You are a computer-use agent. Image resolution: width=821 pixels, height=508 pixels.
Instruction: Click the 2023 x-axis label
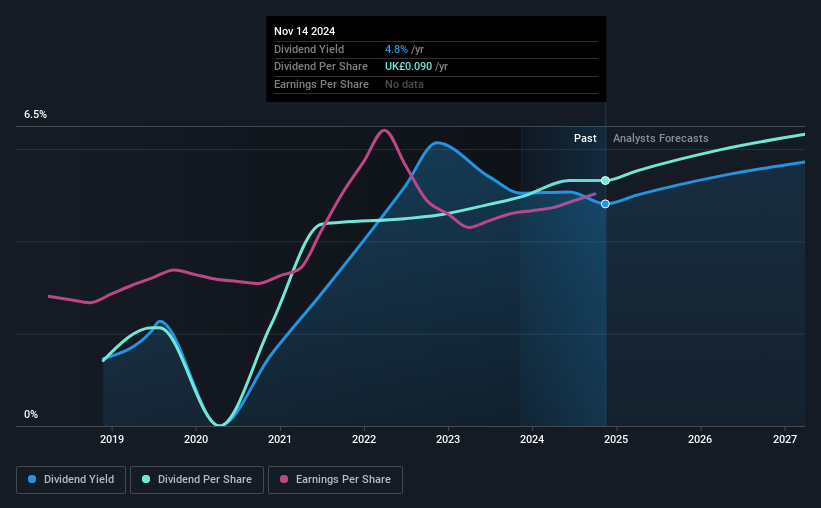[448, 439]
